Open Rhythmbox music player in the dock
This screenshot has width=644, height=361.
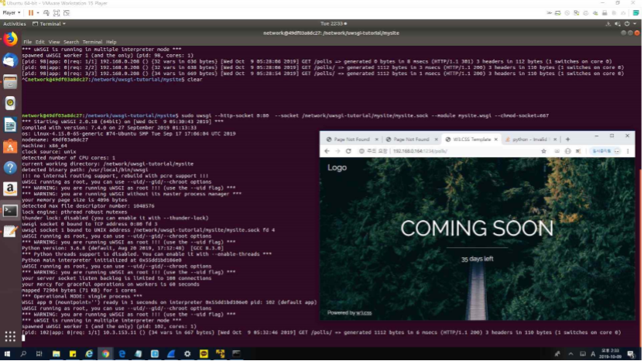(x=10, y=103)
